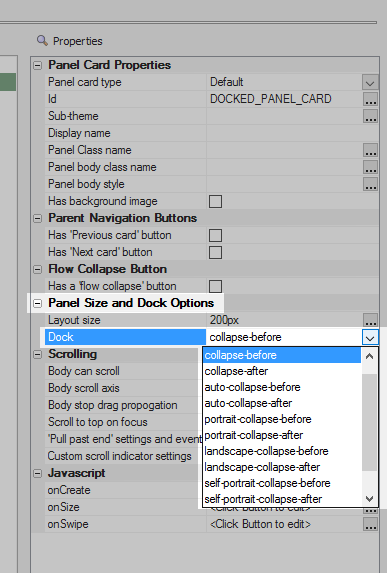Enable Has 'Next card' button checkbox
Viewport: 387px width, 573px height.
tap(215, 252)
